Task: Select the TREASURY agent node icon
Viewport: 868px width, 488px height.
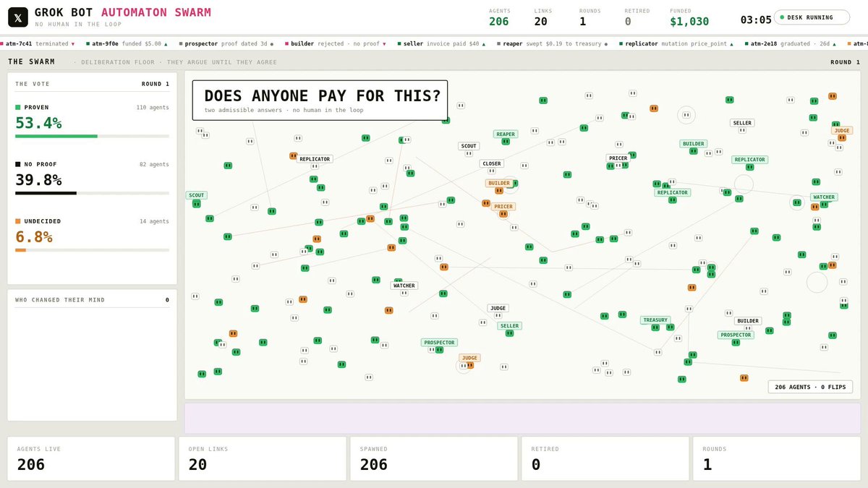Action: [x=655, y=328]
